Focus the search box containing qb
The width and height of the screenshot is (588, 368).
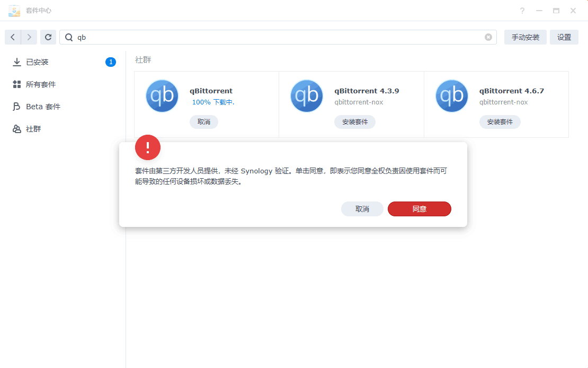click(278, 37)
